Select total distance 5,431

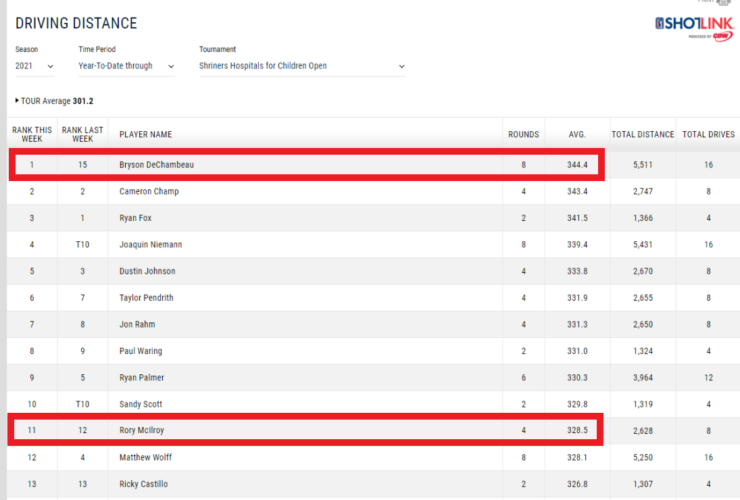(643, 245)
